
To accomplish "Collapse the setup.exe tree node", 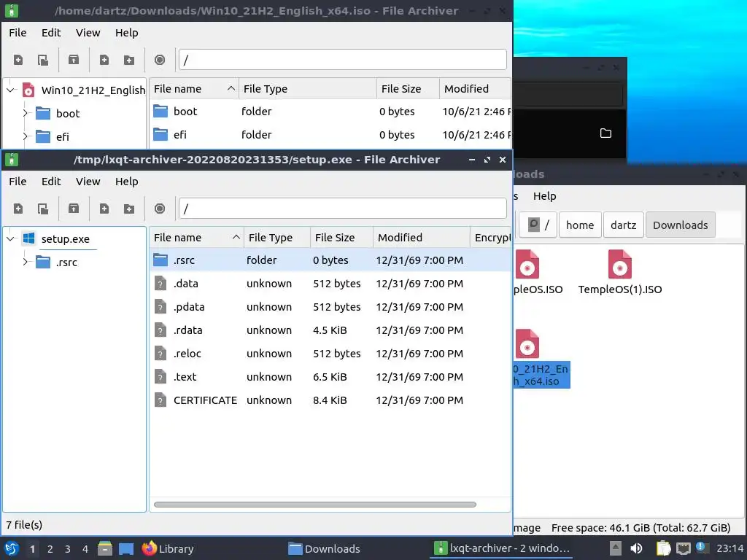I will click(10, 238).
